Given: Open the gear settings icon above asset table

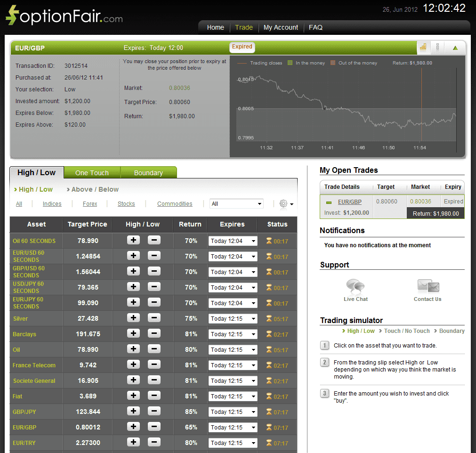Looking at the screenshot, I should (283, 203).
